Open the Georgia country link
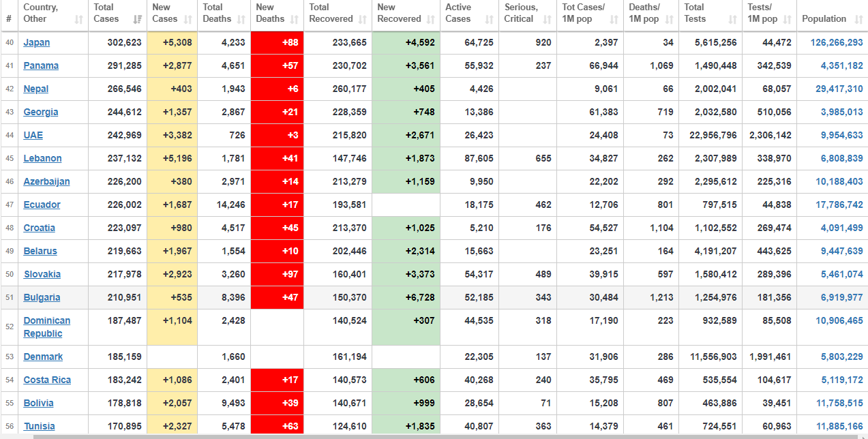This screenshot has height=439, width=868. (41, 112)
